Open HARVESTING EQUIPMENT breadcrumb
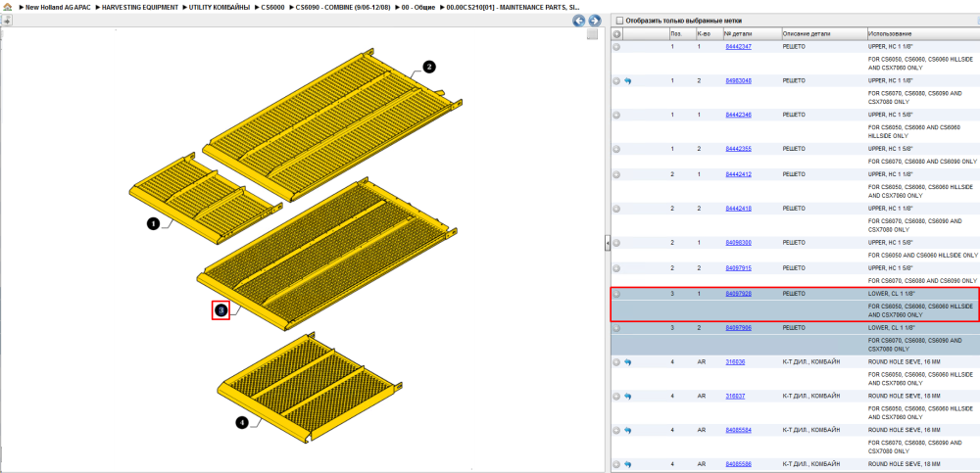The height and width of the screenshot is (473, 980). pyautogui.click(x=140, y=7)
